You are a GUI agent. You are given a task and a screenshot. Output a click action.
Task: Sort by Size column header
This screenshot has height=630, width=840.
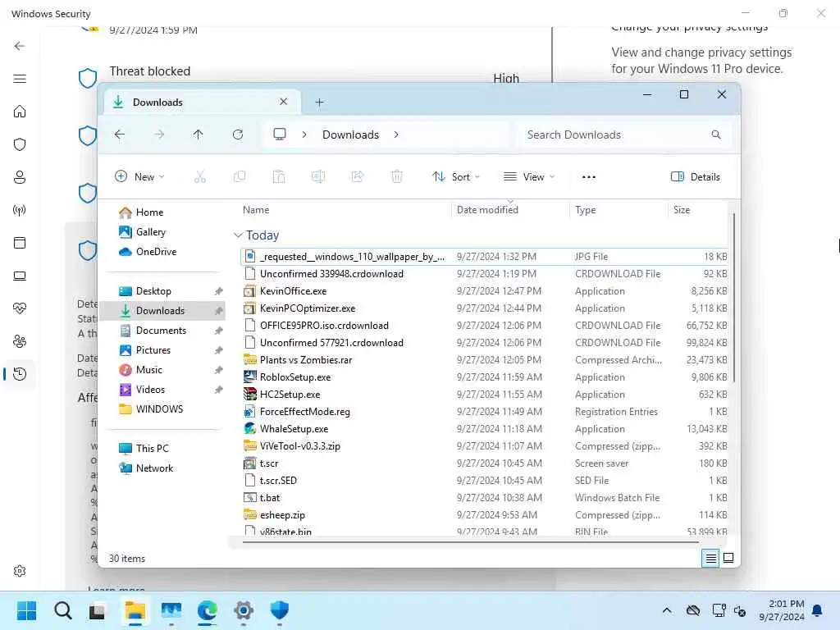682,210
